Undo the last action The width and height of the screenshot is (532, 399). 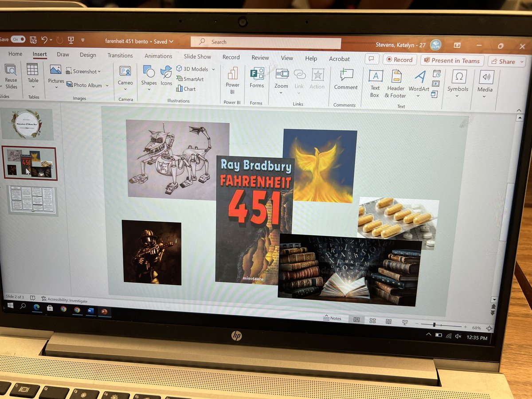(x=44, y=40)
